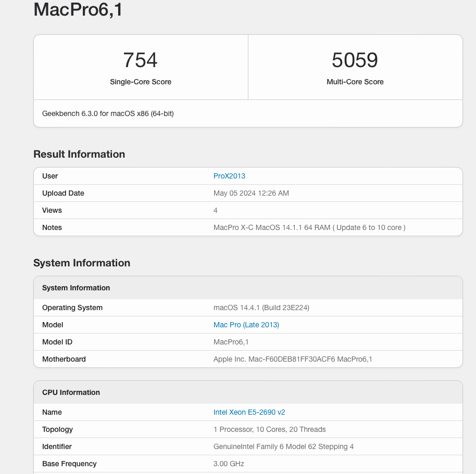
Task: Click the motherboard value Mac-F60DEB81FF30ACF6
Action: (x=293, y=359)
